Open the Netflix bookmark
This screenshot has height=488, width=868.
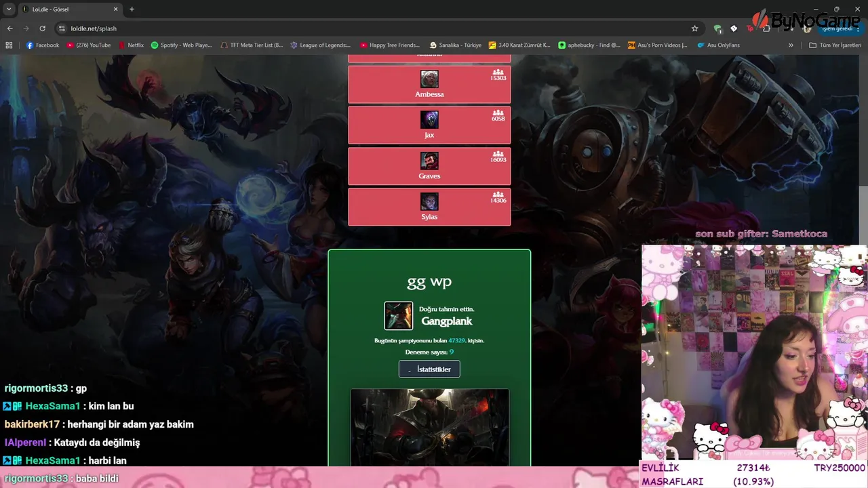pyautogui.click(x=131, y=45)
